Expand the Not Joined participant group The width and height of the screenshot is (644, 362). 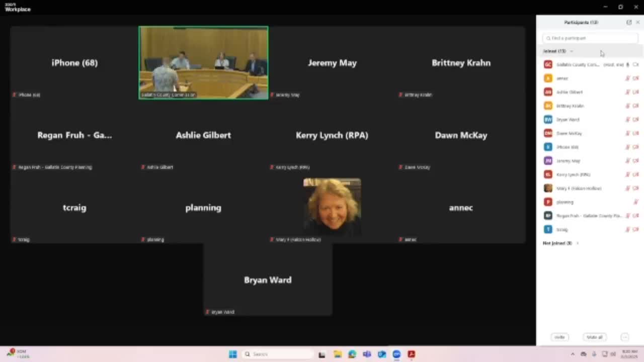tap(577, 243)
